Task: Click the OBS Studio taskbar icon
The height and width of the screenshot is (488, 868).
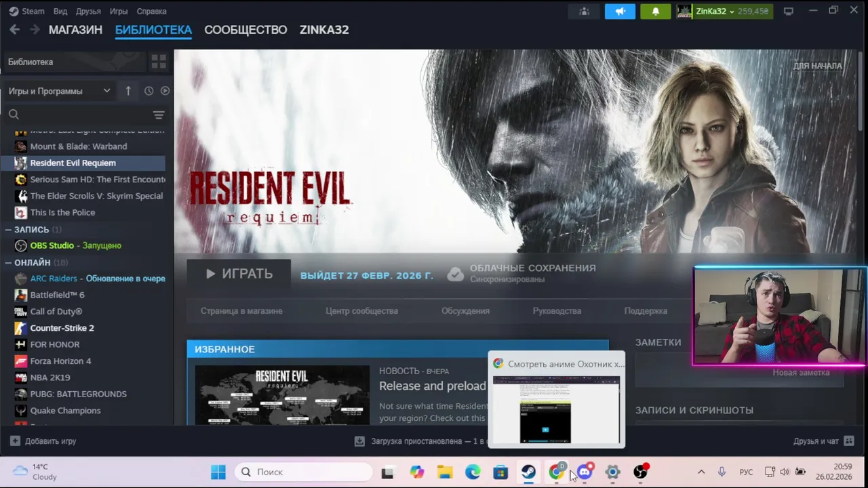Action: [x=640, y=472]
